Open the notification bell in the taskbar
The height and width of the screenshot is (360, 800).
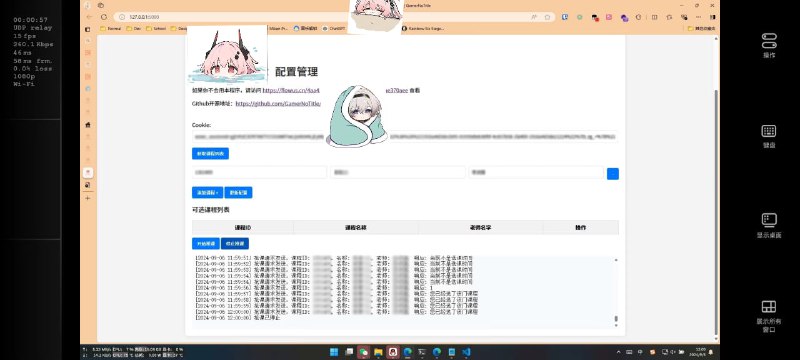coord(711,352)
